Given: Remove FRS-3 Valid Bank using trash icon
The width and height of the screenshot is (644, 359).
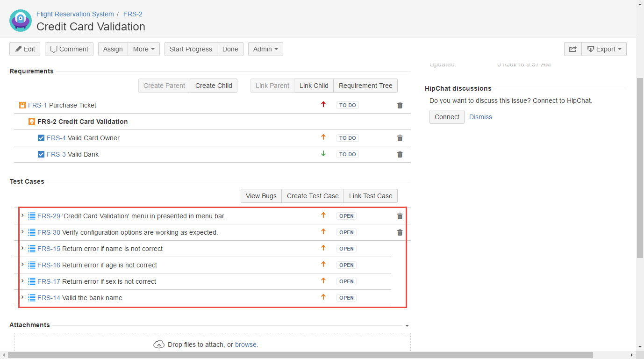Looking at the screenshot, I should click(x=400, y=155).
